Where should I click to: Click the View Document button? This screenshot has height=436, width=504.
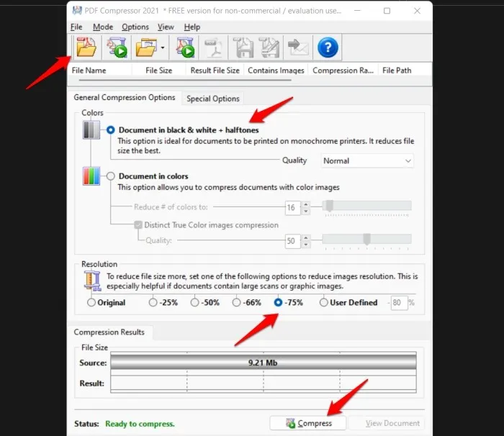386,423
